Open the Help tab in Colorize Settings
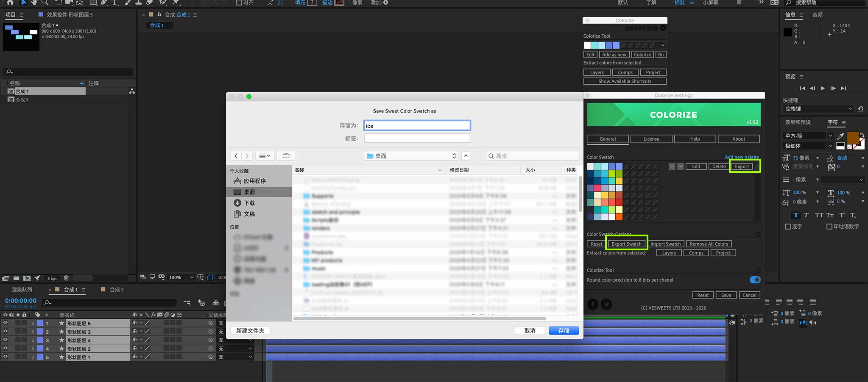Image resolution: width=868 pixels, height=382 pixels. 695,139
